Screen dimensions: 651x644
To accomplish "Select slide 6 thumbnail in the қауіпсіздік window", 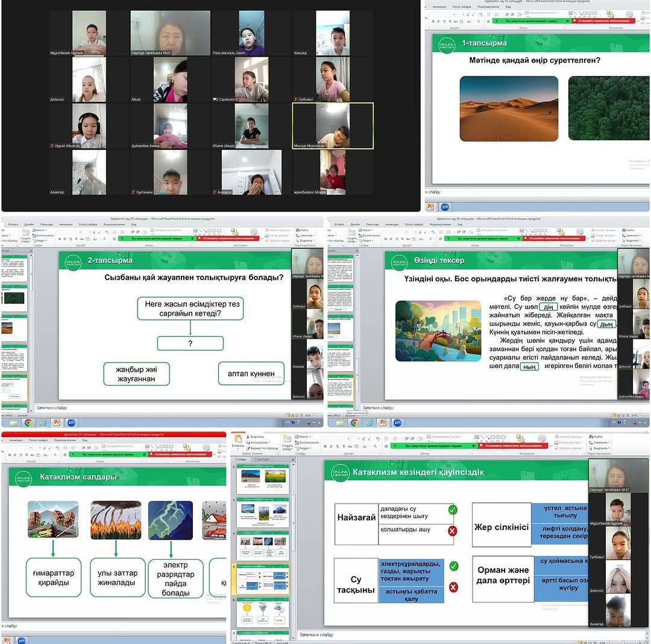I will point(263,612).
